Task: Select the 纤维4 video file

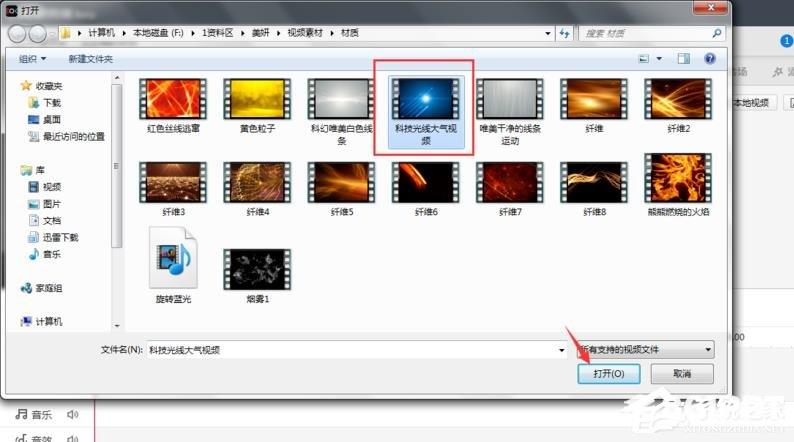Action: click(x=257, y=189)
